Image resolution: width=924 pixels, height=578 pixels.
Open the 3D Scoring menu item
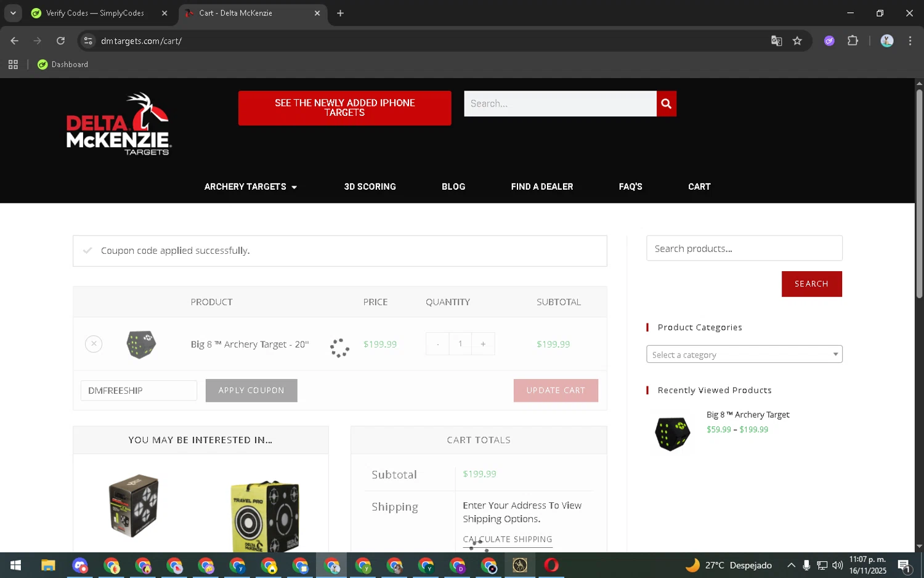[x=370, y=187]
